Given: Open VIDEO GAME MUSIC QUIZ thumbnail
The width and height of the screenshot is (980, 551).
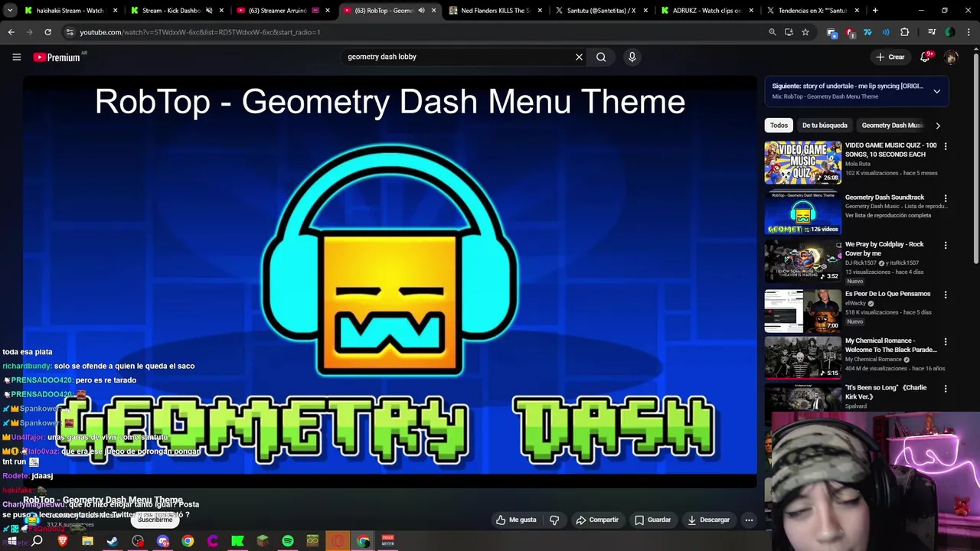Looking at the screenshot, I should point(802,162).
